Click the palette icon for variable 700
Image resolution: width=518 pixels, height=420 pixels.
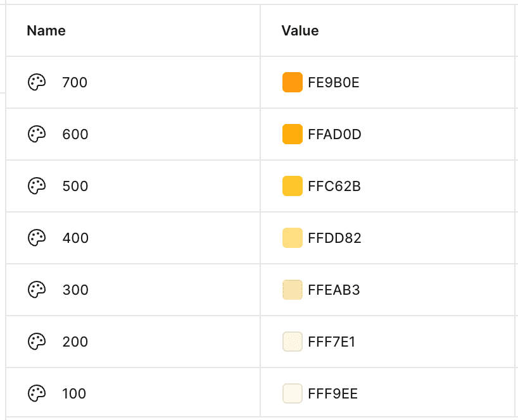[x=37, y=82]
